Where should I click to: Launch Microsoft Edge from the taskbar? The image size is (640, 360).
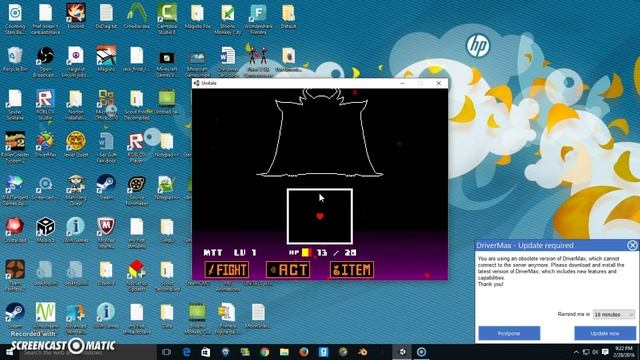coord(187,352)
